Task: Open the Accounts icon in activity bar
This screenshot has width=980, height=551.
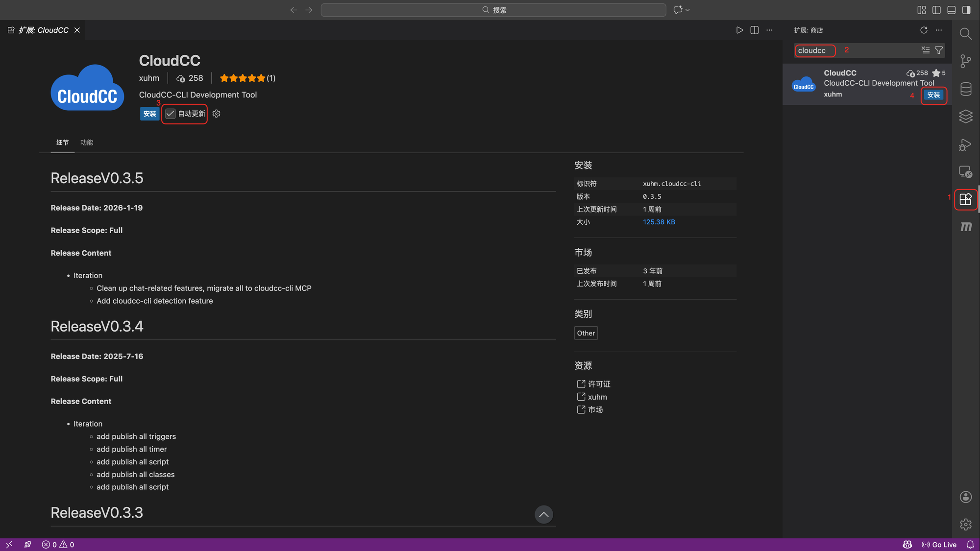Action: coord(965,497)
